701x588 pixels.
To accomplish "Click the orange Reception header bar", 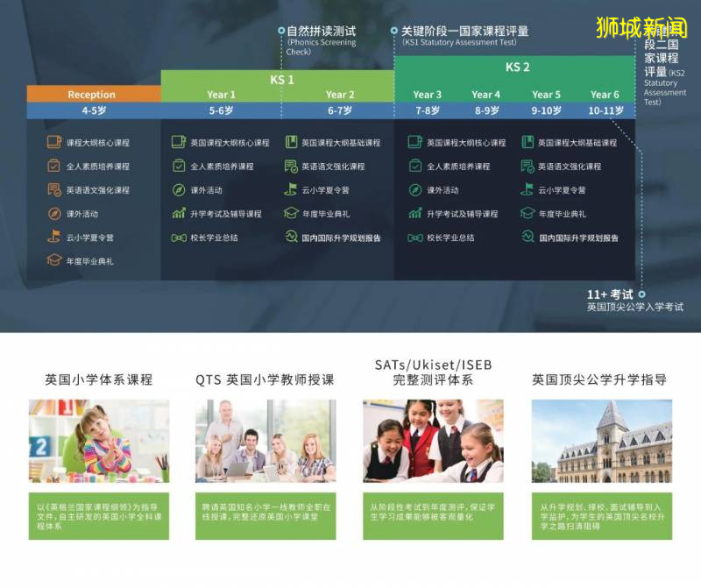I will pyautogui.click(x=91, y=94).
